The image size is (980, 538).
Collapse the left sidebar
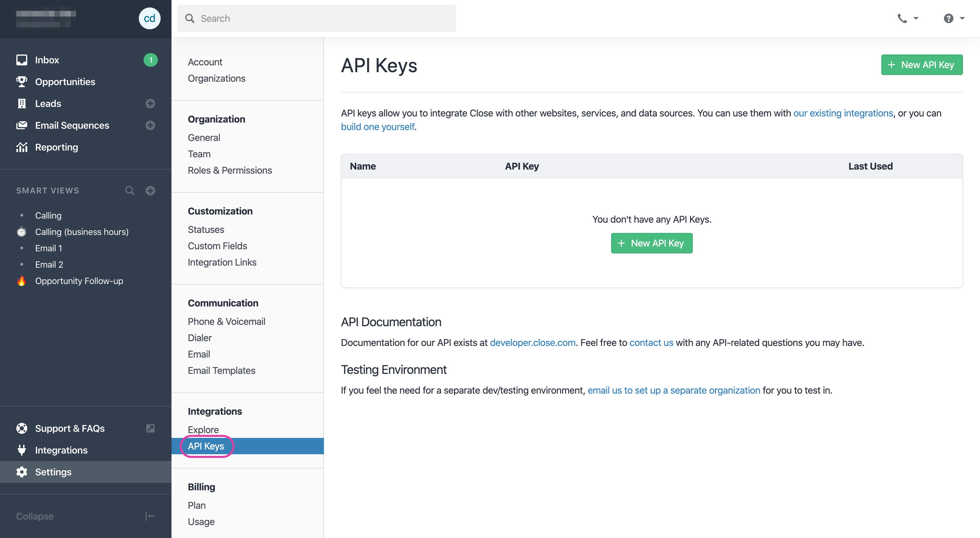coord(35,516)
